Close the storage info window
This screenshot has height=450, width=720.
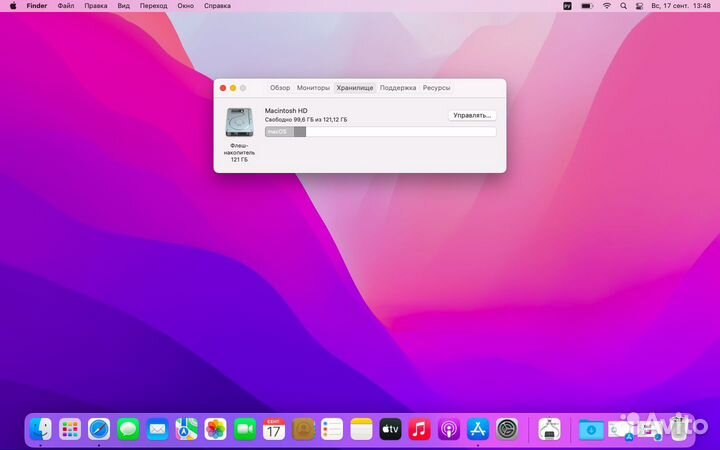click(223, 88)
